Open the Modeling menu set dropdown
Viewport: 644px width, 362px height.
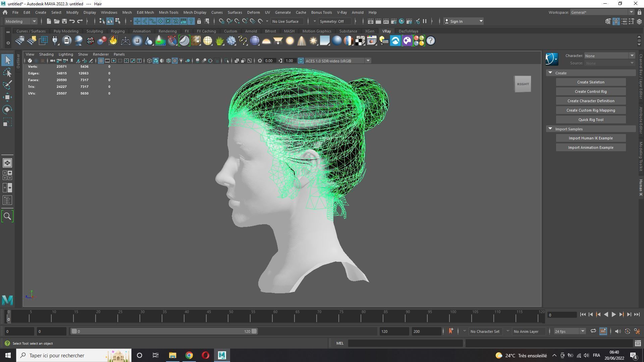21,21
